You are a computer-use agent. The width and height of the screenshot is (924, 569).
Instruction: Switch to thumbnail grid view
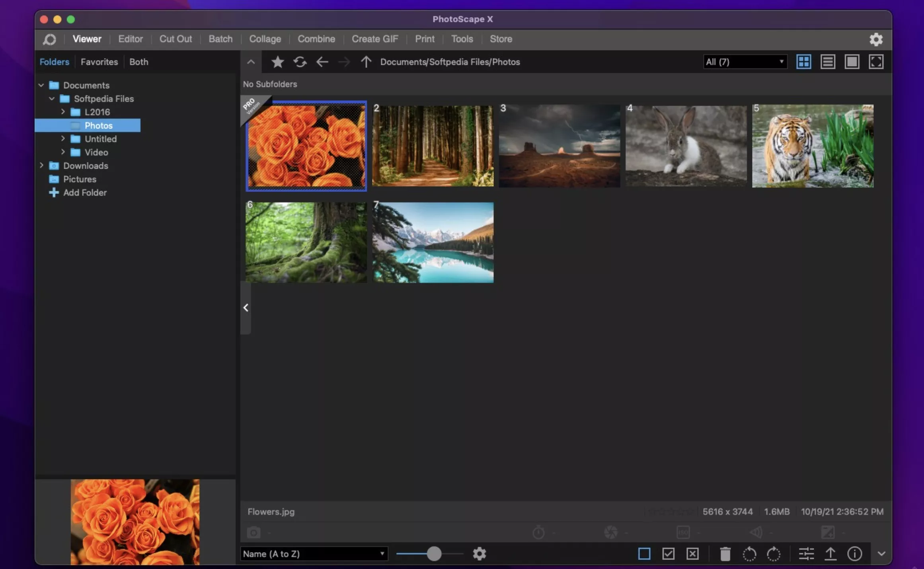click(803, 62)
